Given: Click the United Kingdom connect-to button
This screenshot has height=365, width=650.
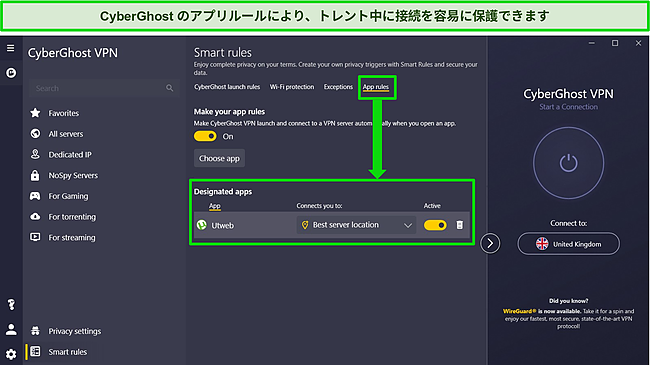Looking at the screenshot, I should [568, 244].
